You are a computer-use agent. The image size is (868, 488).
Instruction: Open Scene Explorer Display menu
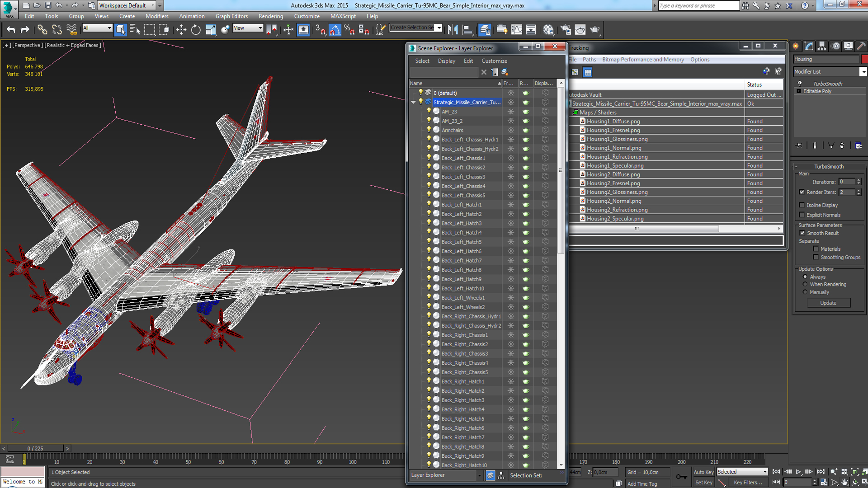[x=446, y=61]
